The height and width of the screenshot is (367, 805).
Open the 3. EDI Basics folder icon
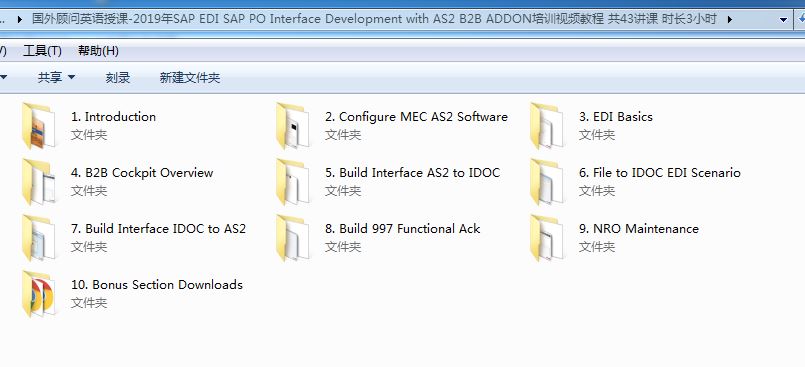point(547,126)
